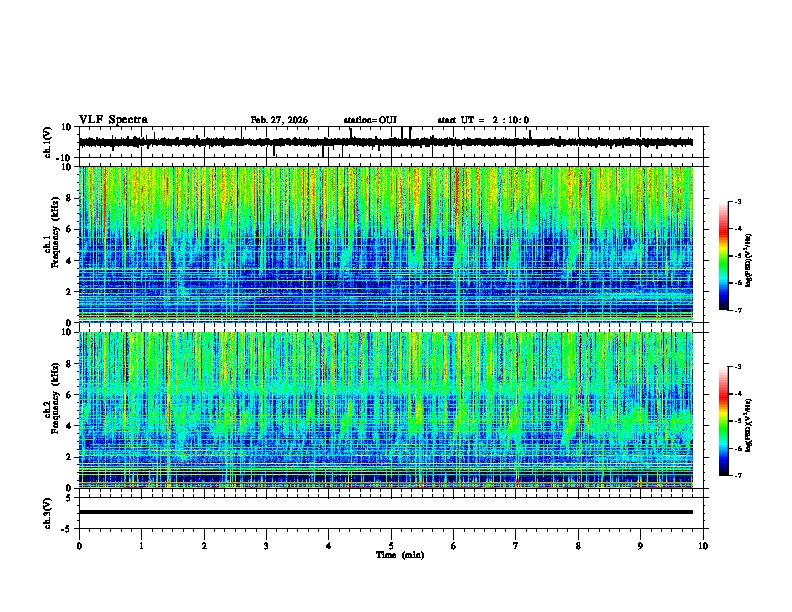The image size is (792, 612).
Task: Click the "6" kHz tick on ch.2 spectrogram
Action: [x=69, y=395]
